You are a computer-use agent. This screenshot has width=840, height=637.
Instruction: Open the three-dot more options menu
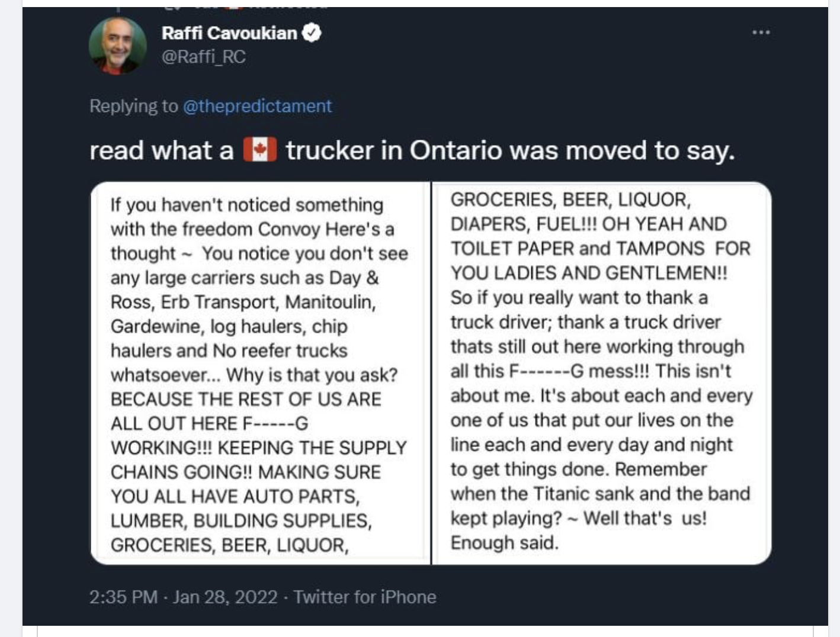pyautogui.click(x=761, y=32)
